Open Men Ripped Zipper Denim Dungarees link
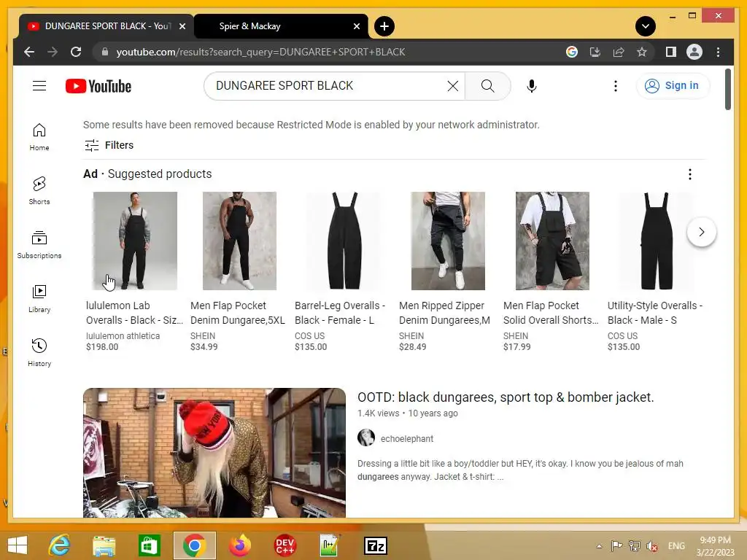The width and height of the screenshot is (747, 560). 444,313
